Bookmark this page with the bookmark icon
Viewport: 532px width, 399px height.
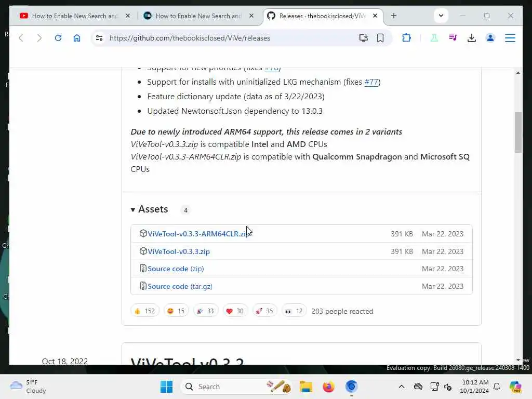point(380,38)
